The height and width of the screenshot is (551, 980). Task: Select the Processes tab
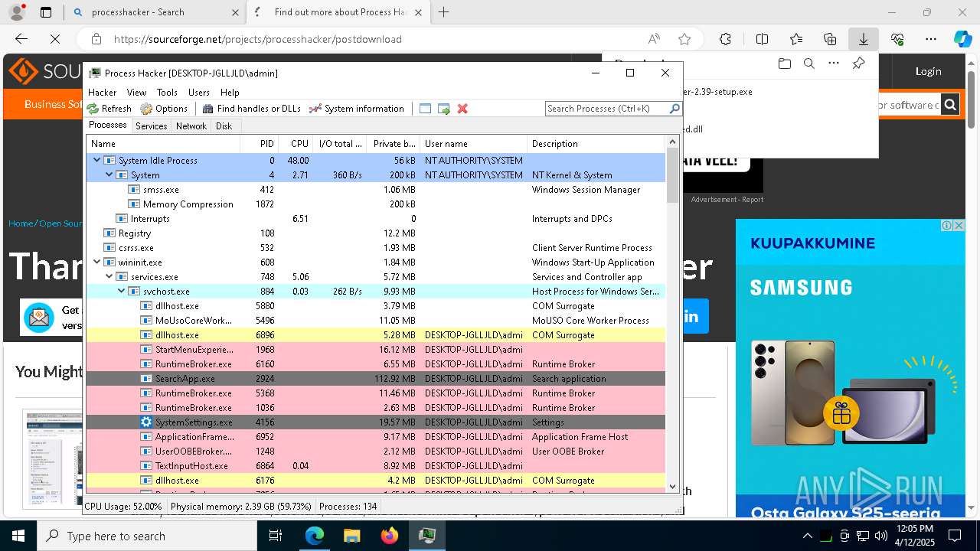pyautogui.click(x=108, y=126)
